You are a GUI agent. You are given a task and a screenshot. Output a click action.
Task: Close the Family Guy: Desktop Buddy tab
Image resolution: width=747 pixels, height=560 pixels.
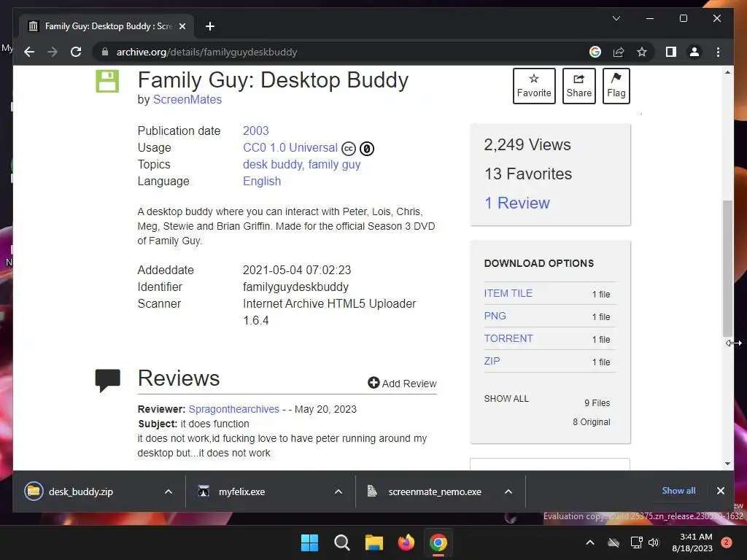pos(182,26)
